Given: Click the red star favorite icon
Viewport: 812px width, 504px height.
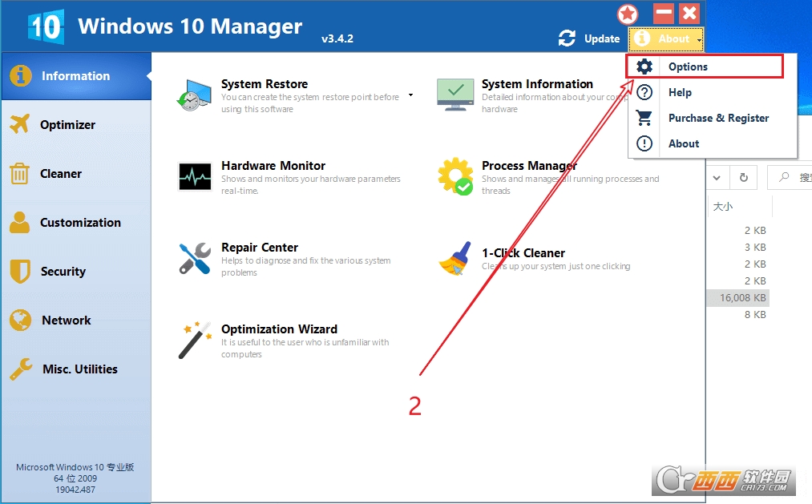Looking at the screenshot, I should (627, 14).
